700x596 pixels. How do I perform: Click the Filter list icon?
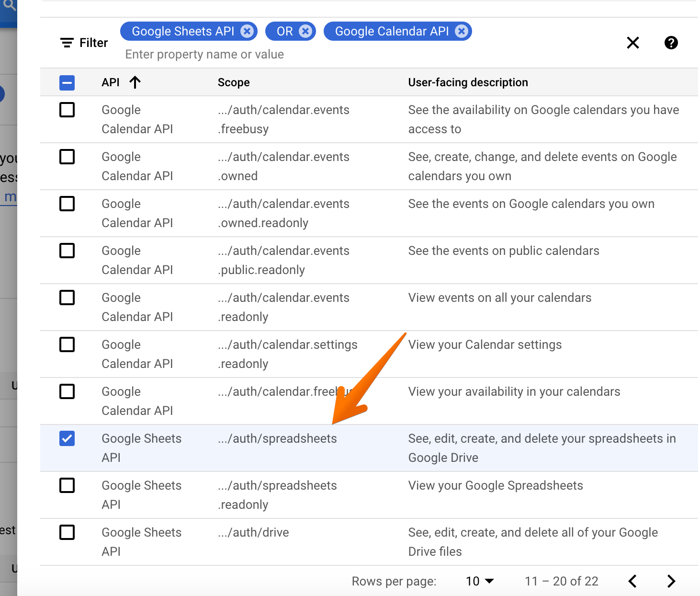[x=67, y=43]
